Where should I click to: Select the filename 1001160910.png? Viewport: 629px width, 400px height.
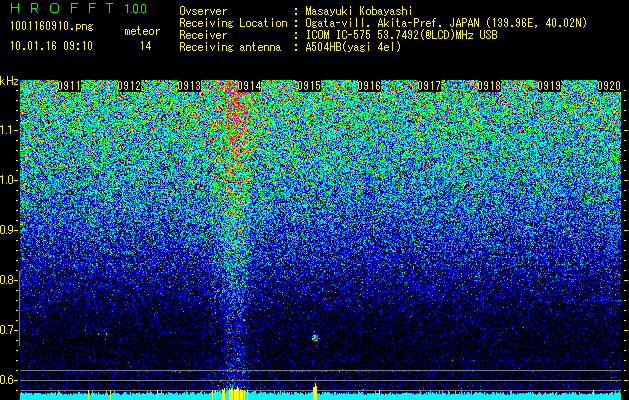coord(52,27)
